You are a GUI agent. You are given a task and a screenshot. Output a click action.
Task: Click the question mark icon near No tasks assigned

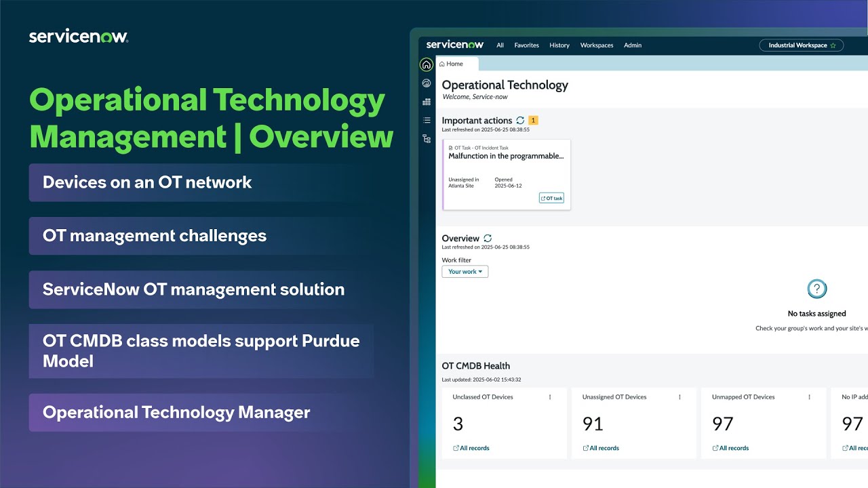click(816, 289)
